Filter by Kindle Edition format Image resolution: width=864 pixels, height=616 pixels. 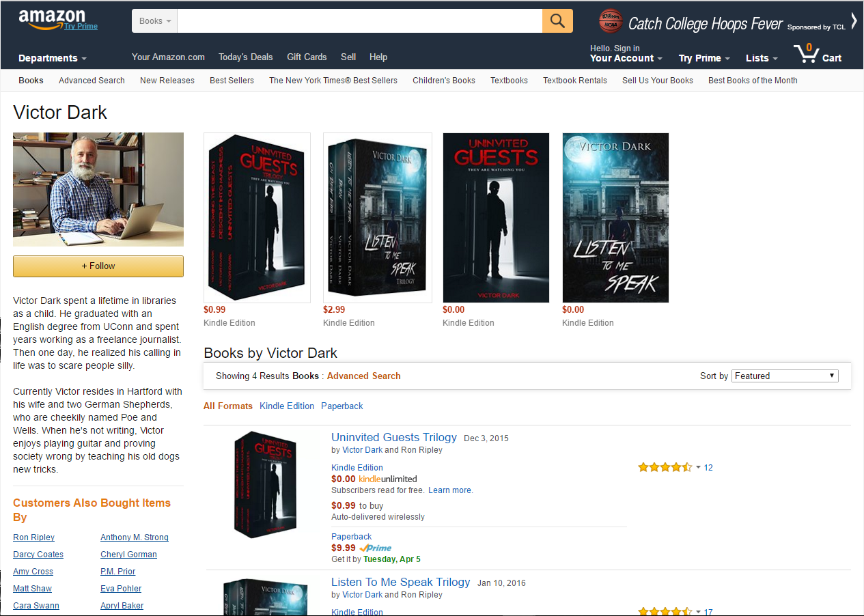pos(287,406)
